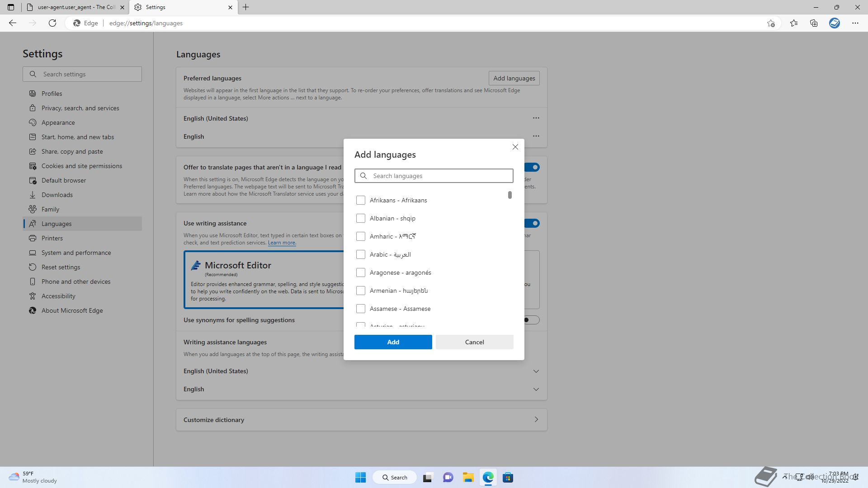This screenshot has height=488, width=868.
Task: Focus the Search languages field
Action: (434, 176)
